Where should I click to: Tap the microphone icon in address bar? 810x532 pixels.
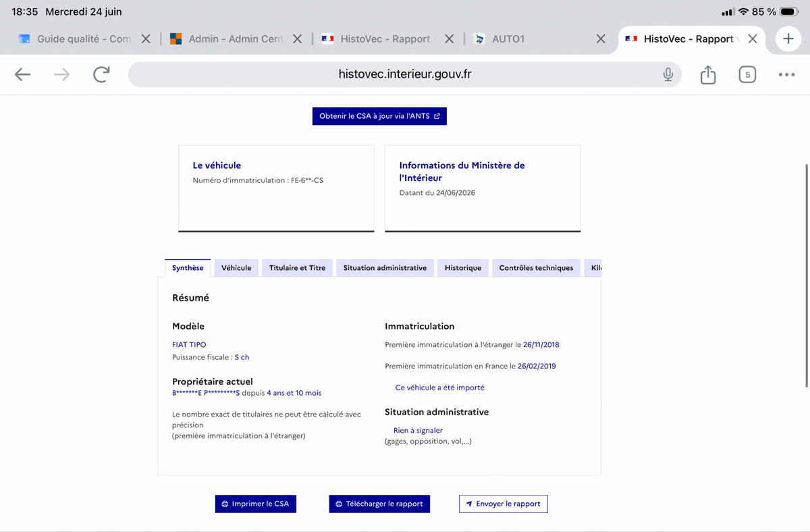click(668, 74)
